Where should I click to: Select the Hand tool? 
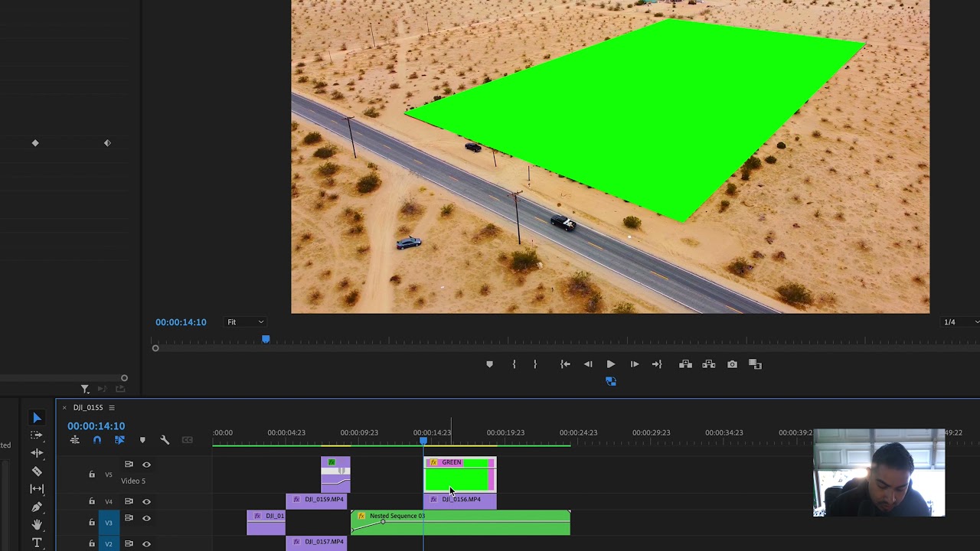pos(37,525)
